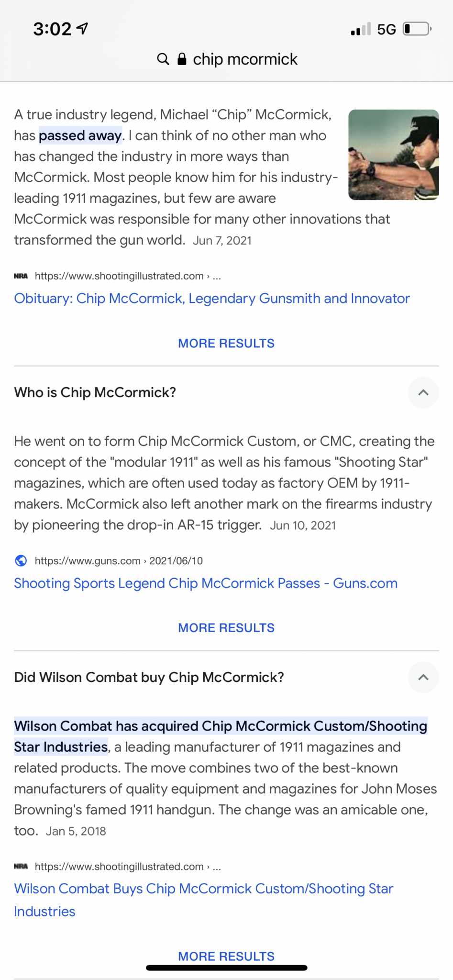Tap MORE RESULTS below the obituary result
This screenshot has width=453, height=980.
pos(226,343)
